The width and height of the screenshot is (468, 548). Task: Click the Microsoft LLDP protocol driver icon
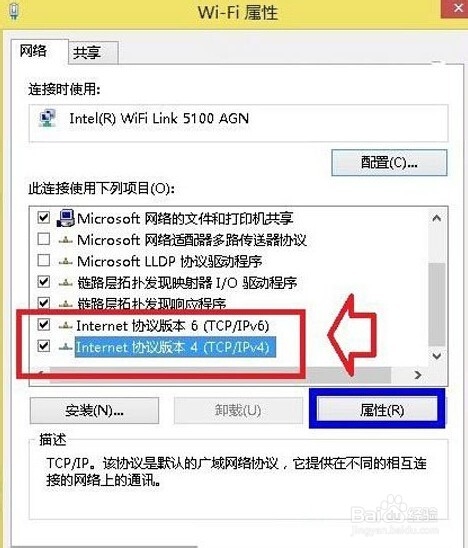(x=65, y=261)
